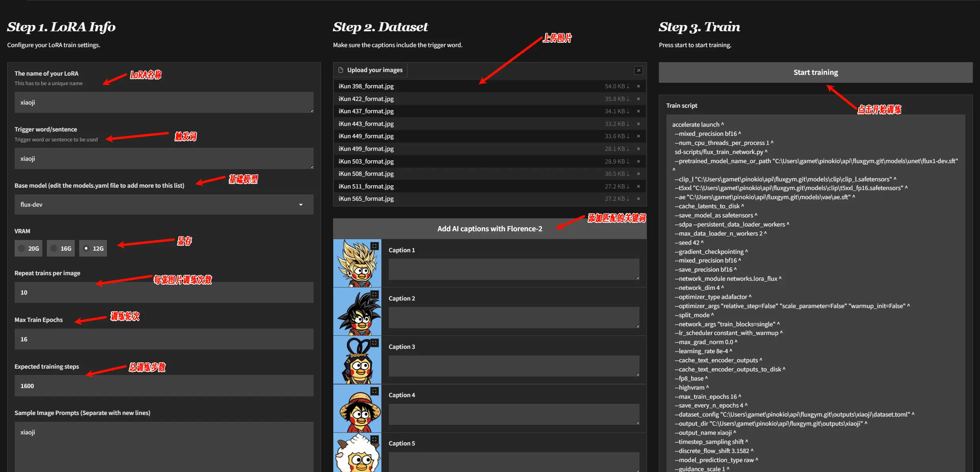
Task: Click 'Add AI captions with Florence-2'
Action: click(x=489, y=228)
